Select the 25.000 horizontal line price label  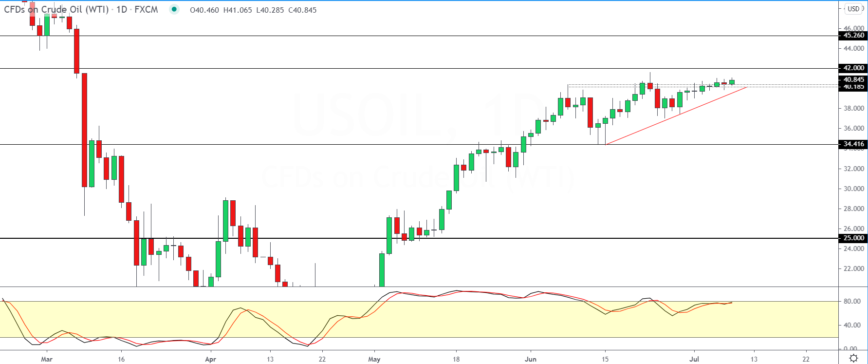pyautogui.click(x=852, y=238)
